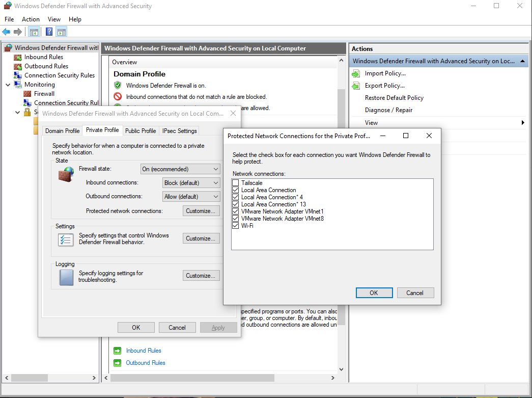Click Customize in the Logging group
532x398 pixels.
coord(201,275)
